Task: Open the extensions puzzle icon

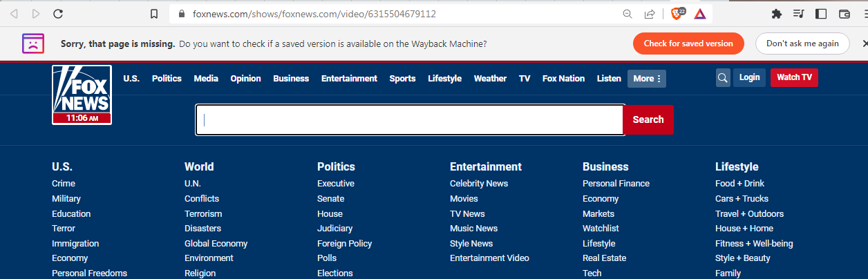Action: [776, 14]
